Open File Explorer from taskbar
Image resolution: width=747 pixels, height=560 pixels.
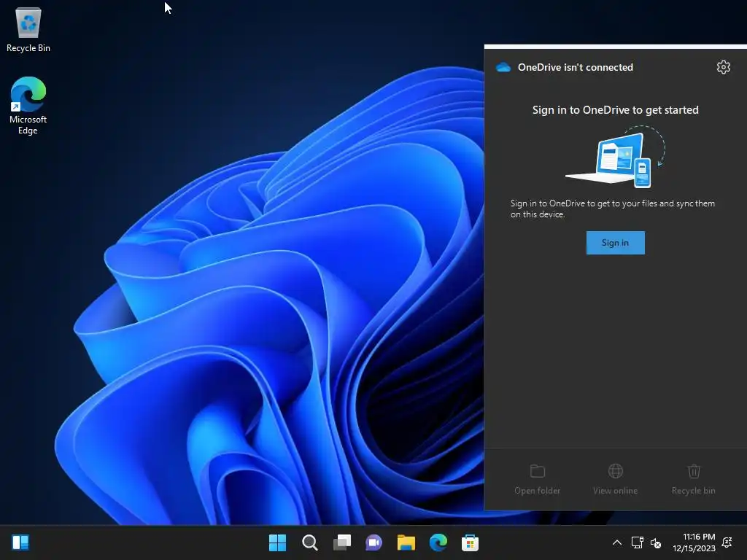click(406, 542)
